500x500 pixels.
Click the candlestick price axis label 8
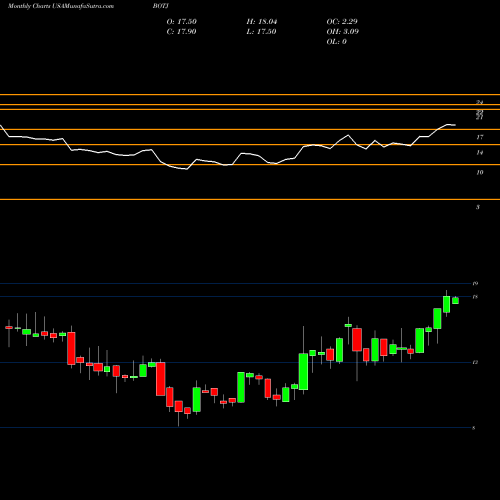[474, 428]
